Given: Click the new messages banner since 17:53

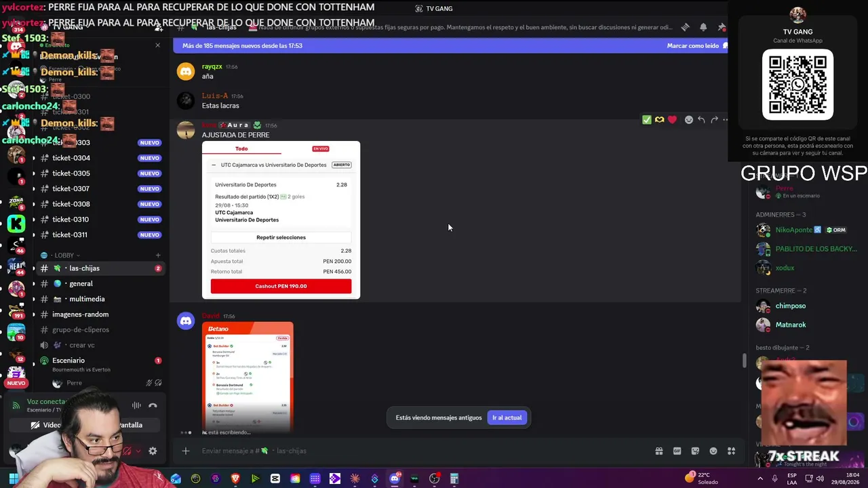Looking at the screenshot, I should 451,45.
